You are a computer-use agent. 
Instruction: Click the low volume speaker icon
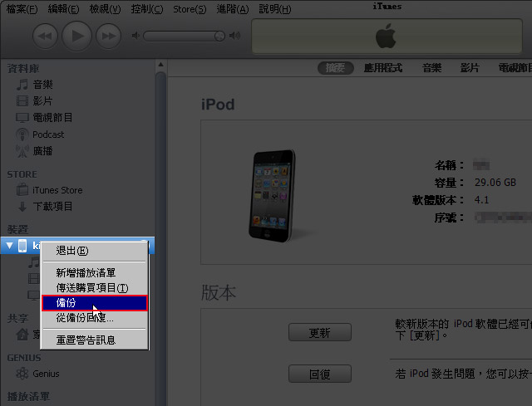pyautogui.click(x=135, y=36)
